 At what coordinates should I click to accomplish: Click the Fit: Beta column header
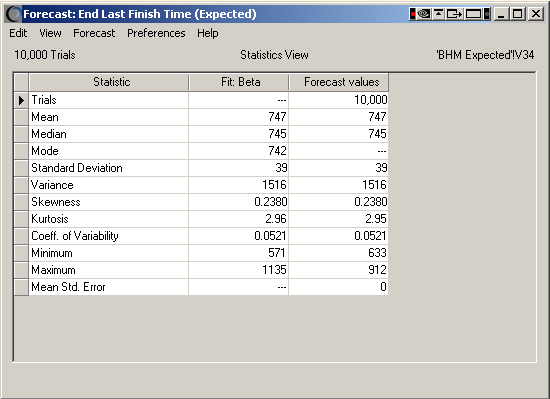(x=239, y=82)
